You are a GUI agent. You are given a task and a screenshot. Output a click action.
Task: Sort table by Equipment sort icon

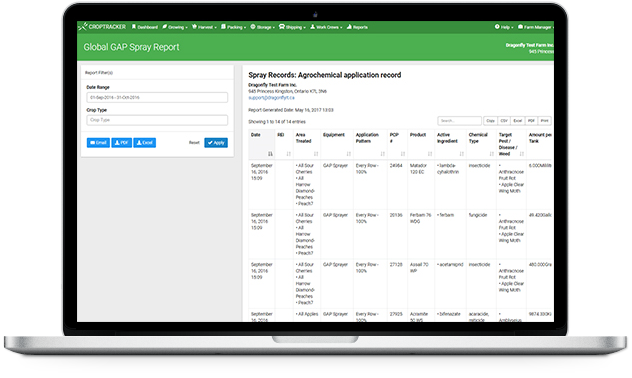coord(349,154)
